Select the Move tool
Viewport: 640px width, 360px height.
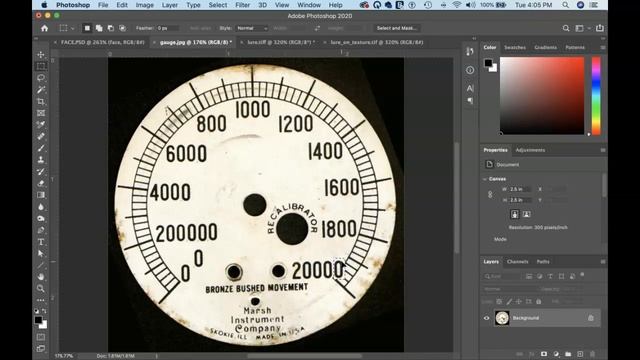pyautogui.click(x=41, y=55)
